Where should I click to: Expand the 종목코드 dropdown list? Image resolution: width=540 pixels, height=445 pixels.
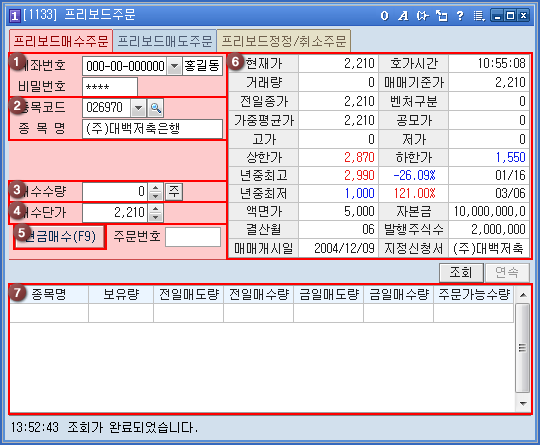click(x=138, y=108)
